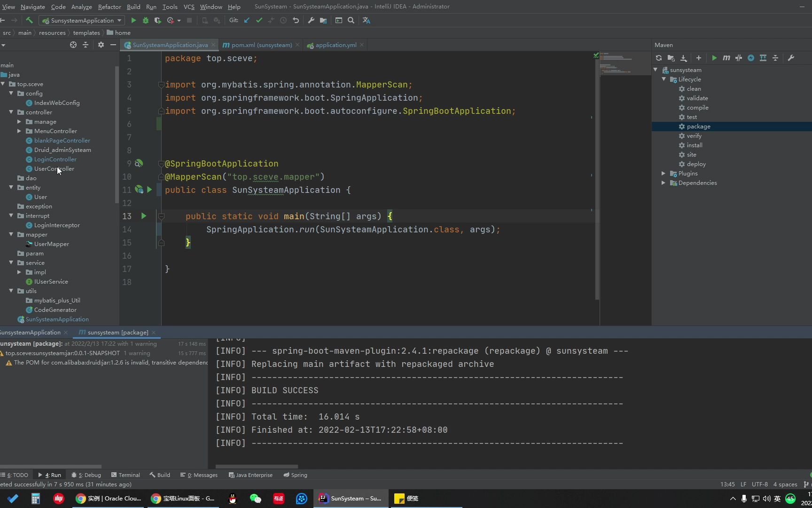812x508 pixels.
Task: Collapse All in Maven panel
Action: coord(775,58)
